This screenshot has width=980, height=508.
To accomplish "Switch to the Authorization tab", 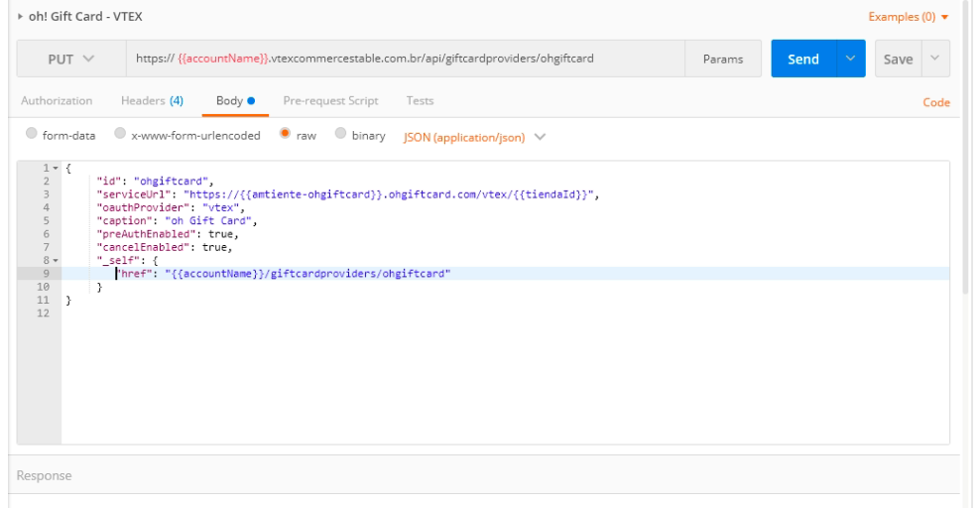I will (57, 101).
